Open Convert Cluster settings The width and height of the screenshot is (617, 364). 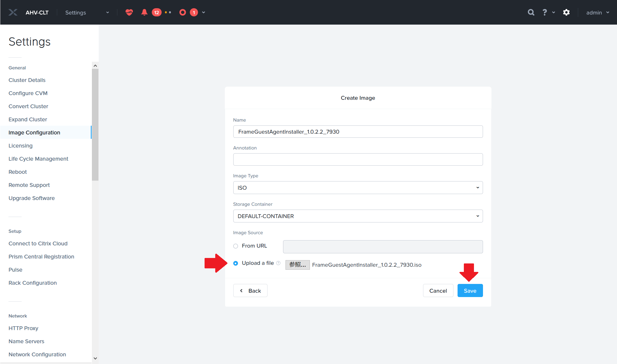[28, 106]
